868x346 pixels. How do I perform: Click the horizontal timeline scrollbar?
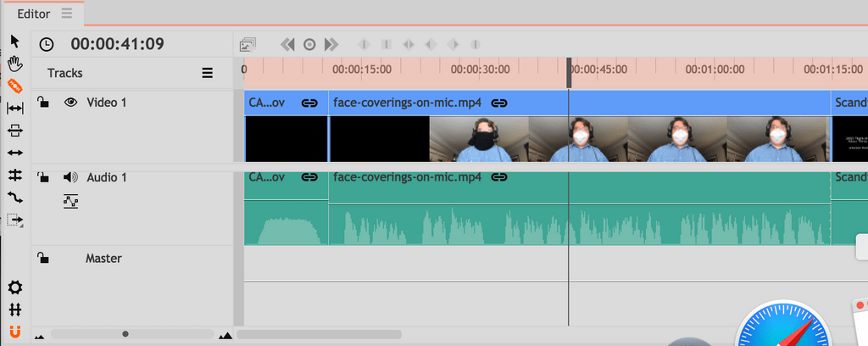point(320,334)
